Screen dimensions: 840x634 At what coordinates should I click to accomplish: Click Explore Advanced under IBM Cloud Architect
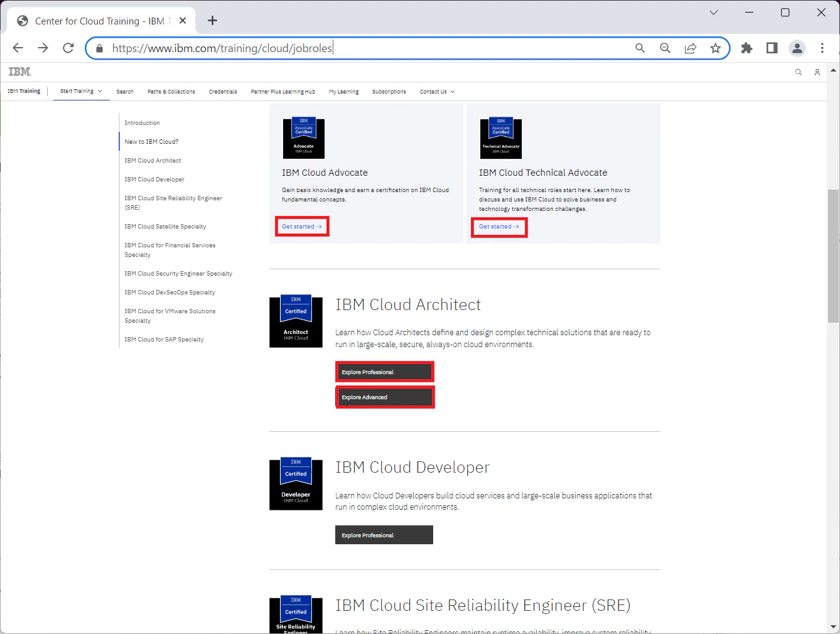384,397
